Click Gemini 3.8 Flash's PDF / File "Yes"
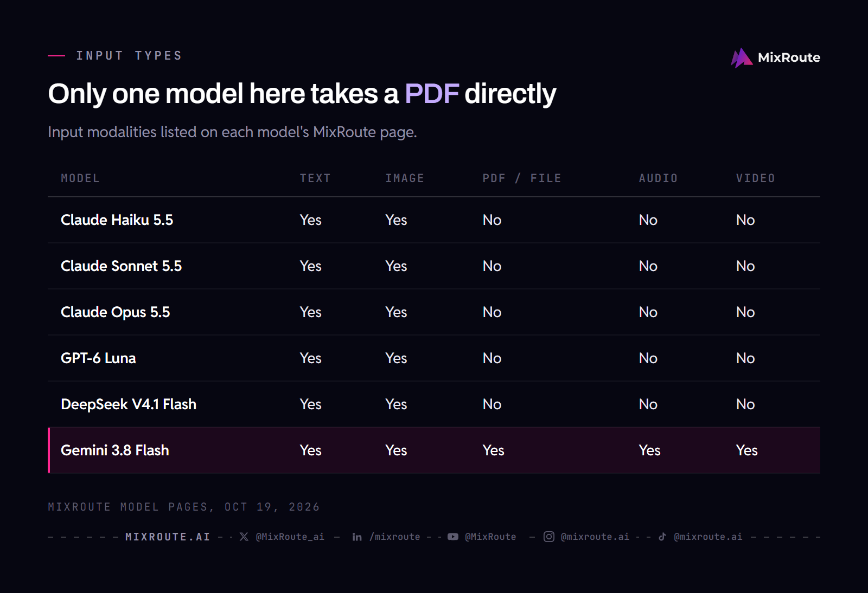The image size is (868, 593). click(x=494, y=450)
